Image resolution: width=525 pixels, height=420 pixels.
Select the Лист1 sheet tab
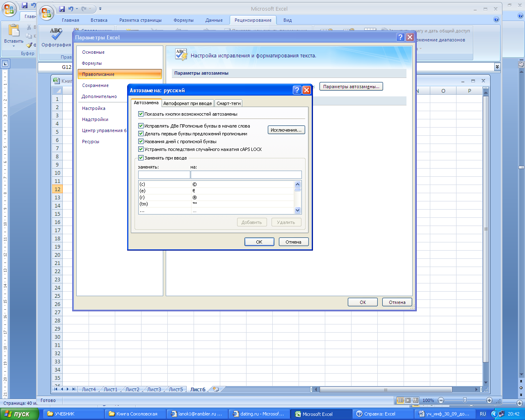coord(110,390)
